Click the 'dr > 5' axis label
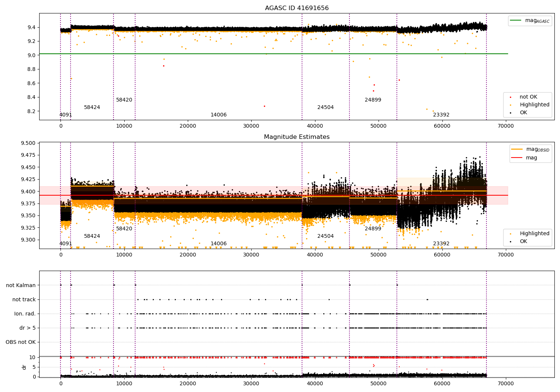560x392 pixels. pyautogui.click(x=28, y=328)
